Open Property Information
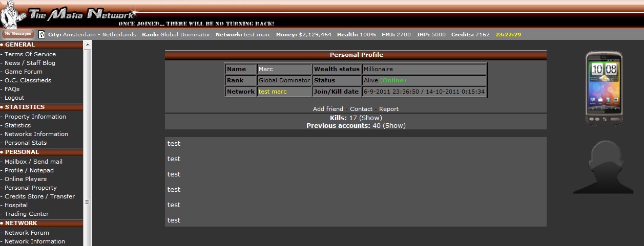The image size is (644, 246). tap(35, 117)
